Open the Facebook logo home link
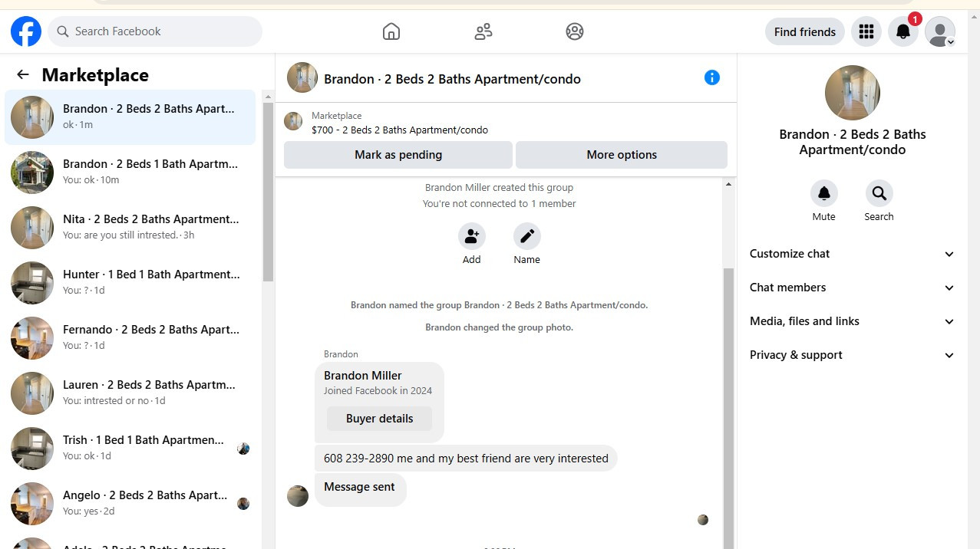 (26, 31)
